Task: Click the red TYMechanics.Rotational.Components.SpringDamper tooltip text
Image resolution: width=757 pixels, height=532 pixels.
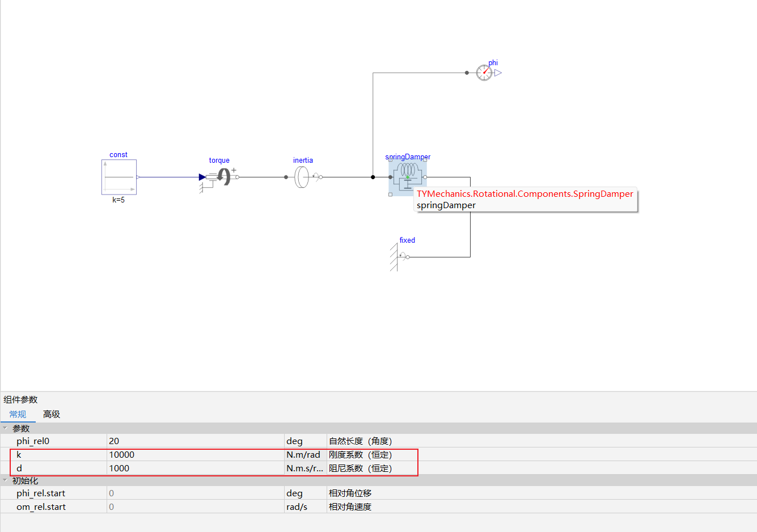Action: 525,193
